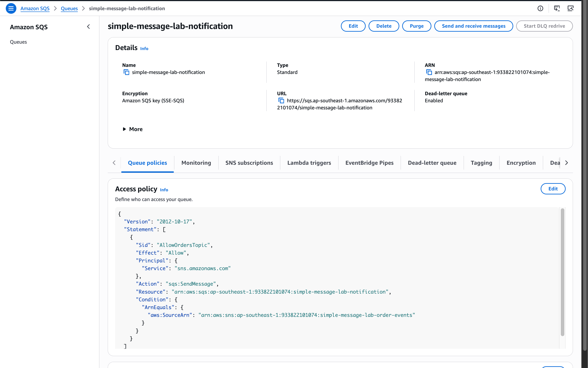Switch to the Monitoring tab
This screenshot has width=588, height=368.
[x=196, y=163]
